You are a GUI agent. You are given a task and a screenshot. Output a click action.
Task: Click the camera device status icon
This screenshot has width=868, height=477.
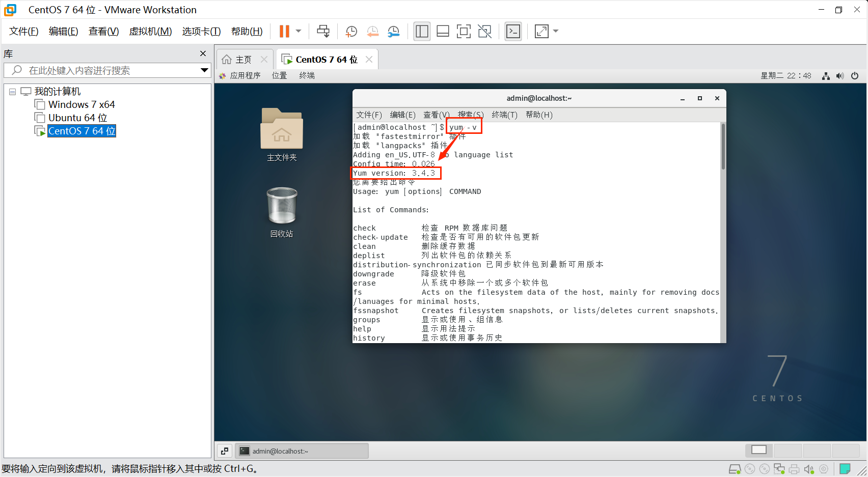(x=824, y=469)
